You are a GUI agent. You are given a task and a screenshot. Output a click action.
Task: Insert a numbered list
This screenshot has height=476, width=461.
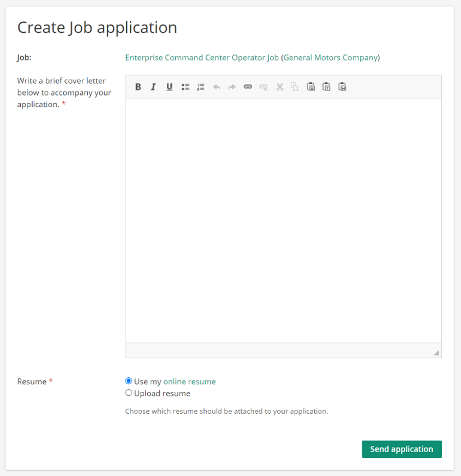tap(200, 87)
